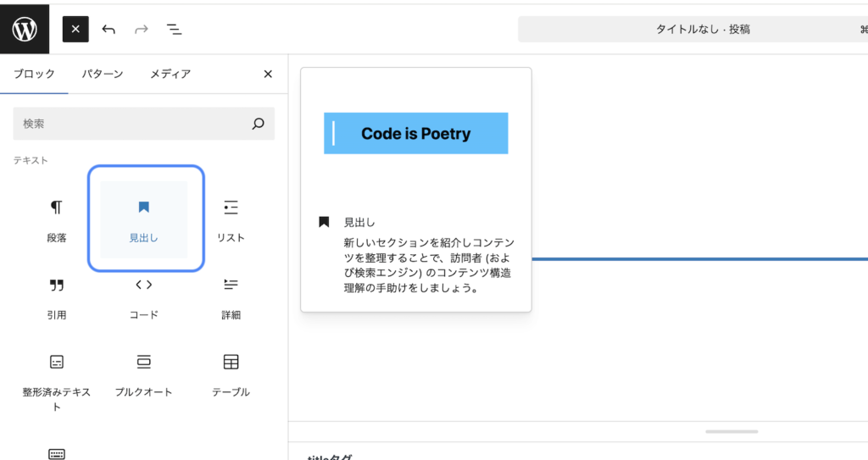Click the 見出し title in preview card
868x460 pixels.
tap(359, 223)
